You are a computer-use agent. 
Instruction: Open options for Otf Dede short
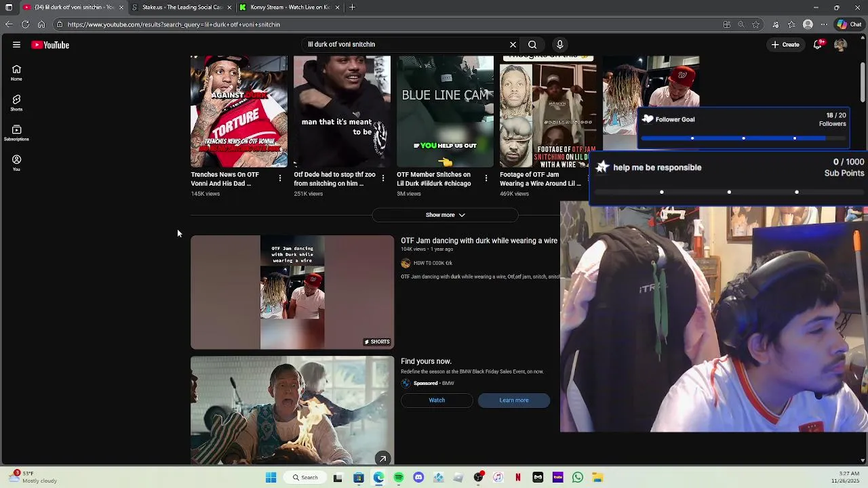(383, 178)
